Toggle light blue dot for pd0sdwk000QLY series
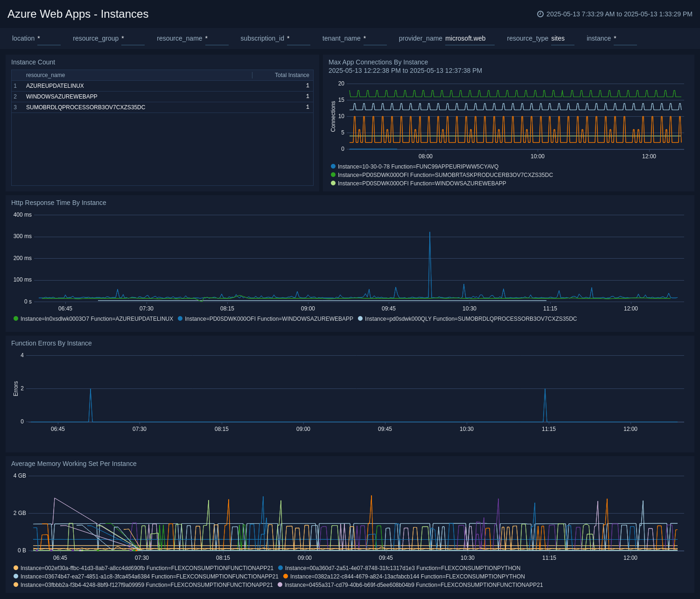 (360, 318)
